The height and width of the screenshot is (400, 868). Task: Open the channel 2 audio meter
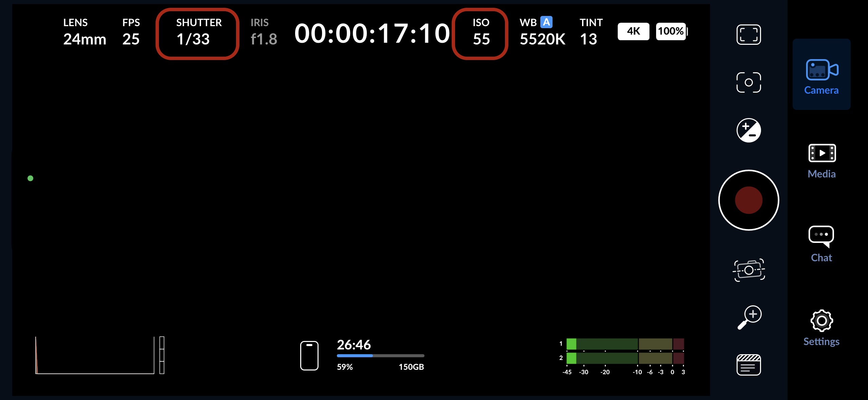coord(625,358)
